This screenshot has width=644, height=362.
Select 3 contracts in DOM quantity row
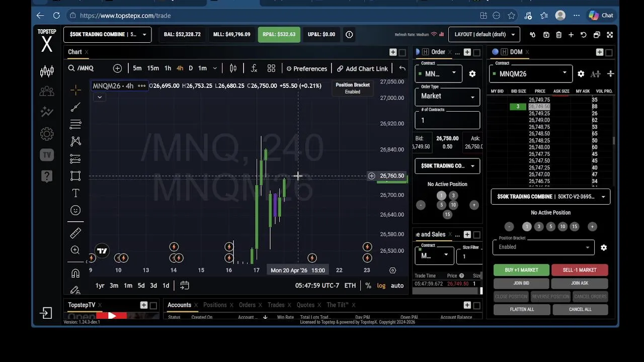[539, 227]
